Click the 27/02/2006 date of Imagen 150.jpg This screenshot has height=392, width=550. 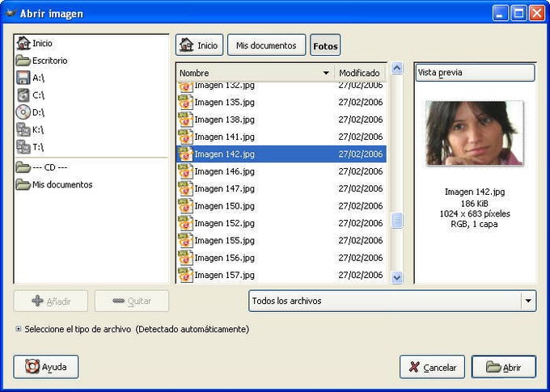360,206
